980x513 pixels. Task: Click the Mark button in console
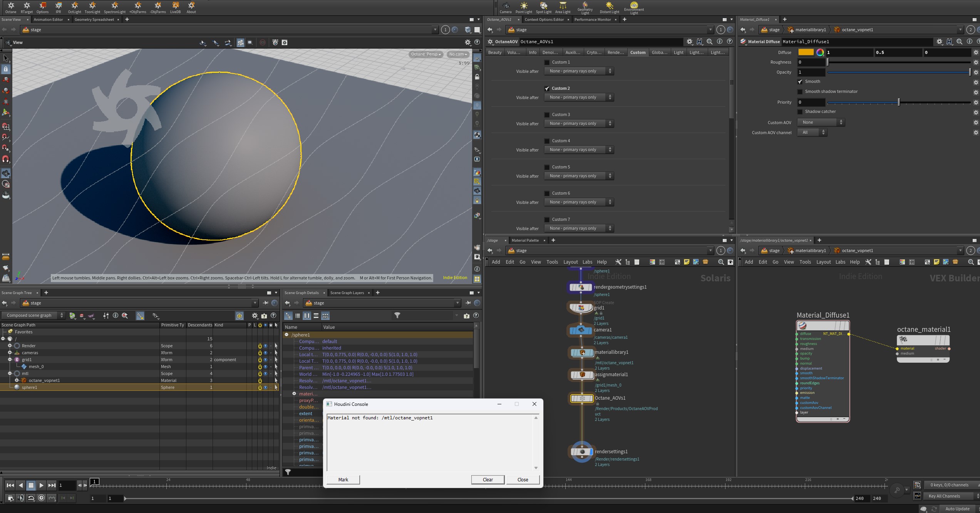coord(343,479)
